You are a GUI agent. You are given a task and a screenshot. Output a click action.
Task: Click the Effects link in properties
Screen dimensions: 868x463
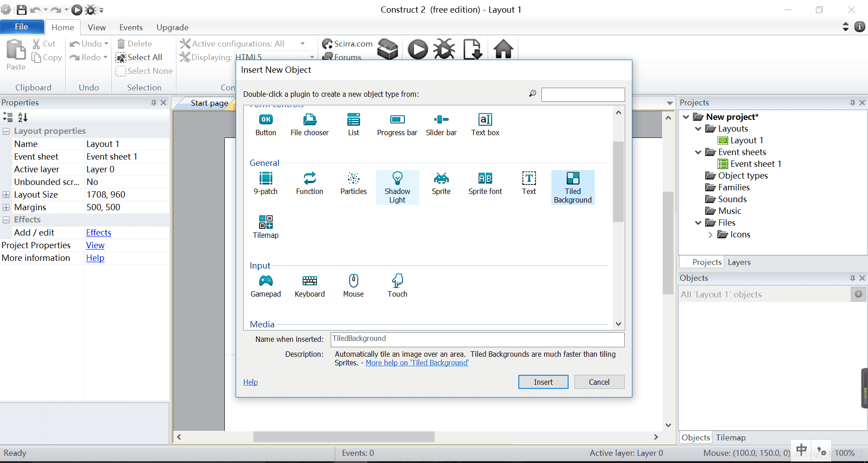[x=99, y=233]
